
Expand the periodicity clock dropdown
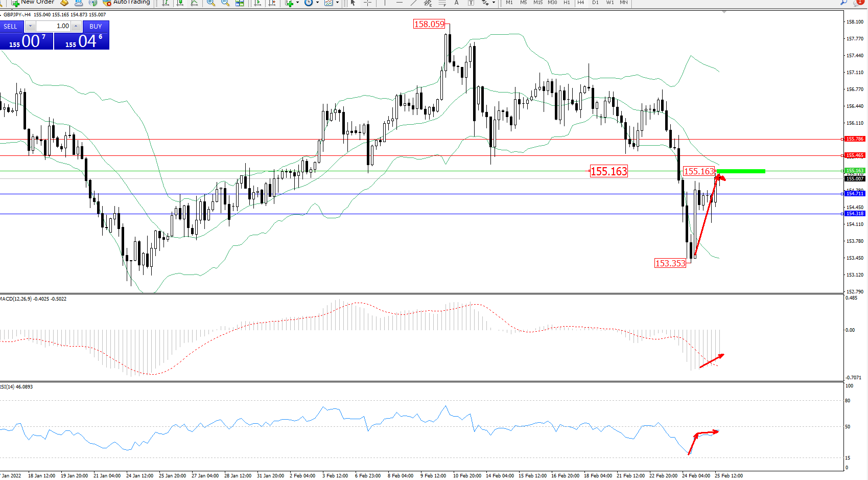click(x=317, y=3)
